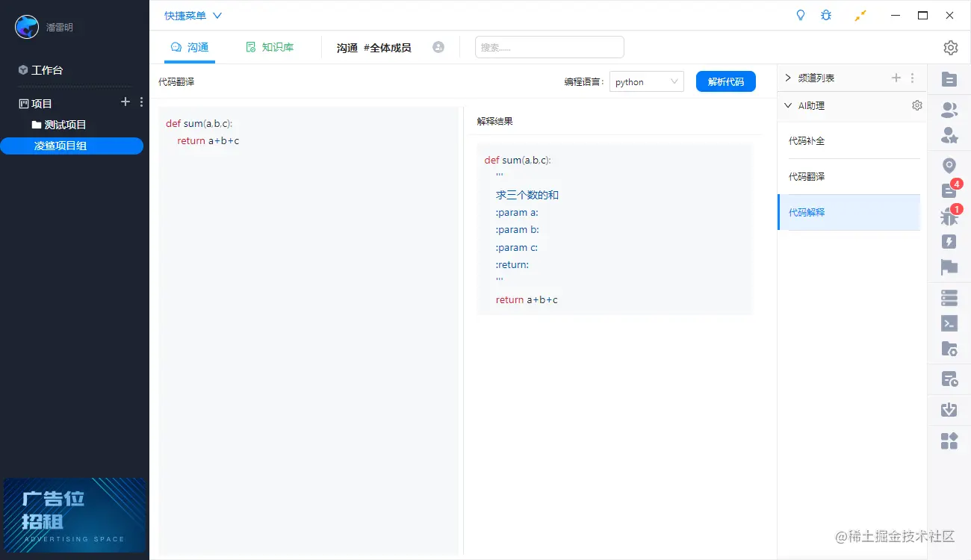Expand the 频道列表 section
The width and height of the screenshot is (971, 560).
tap(788, 78)
